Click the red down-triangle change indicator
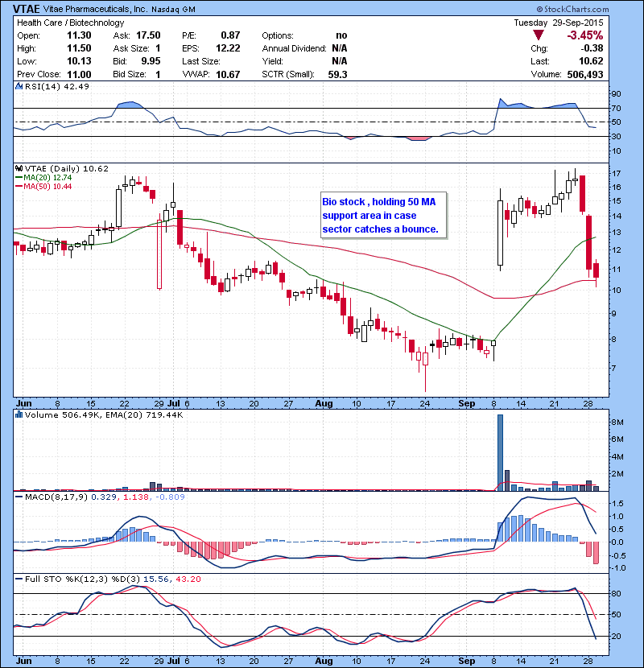644x668 pixels. click(x=539, y=35)
